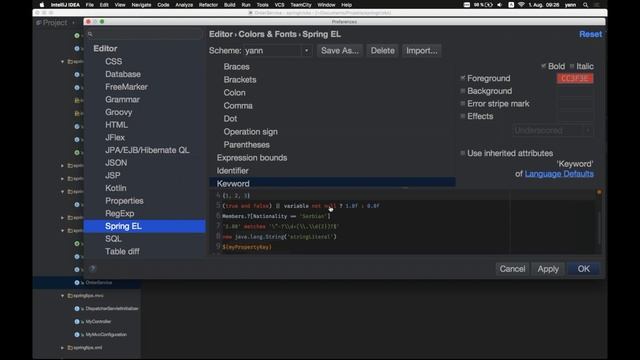Click the Preferences search field
This screenshot has height=360, width=640.
tap(145, 34)
